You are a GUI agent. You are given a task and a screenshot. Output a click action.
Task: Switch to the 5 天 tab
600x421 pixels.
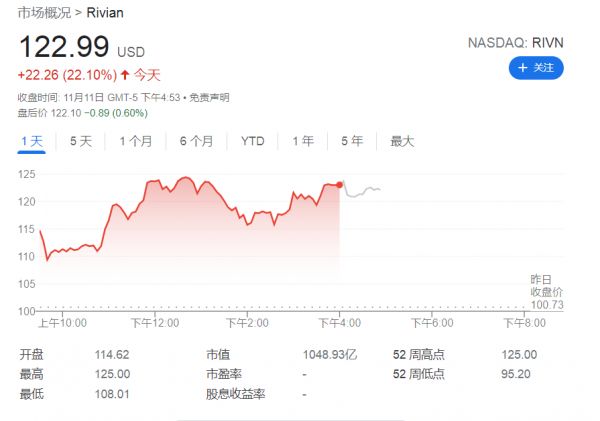(81, 141)
